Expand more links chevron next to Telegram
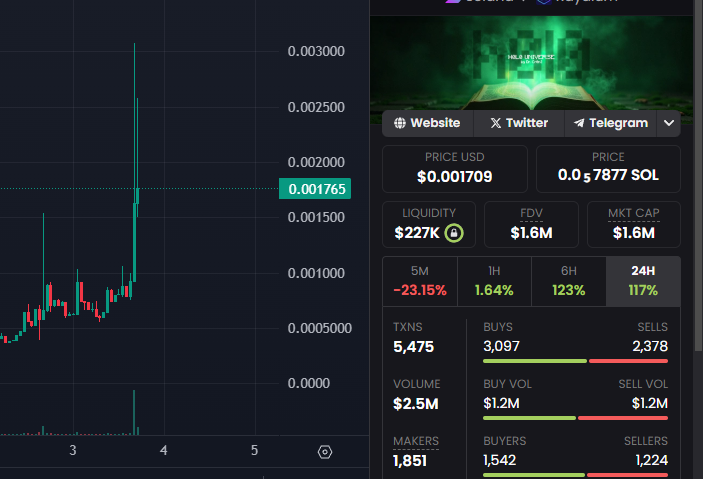 (x=668, y=123)
